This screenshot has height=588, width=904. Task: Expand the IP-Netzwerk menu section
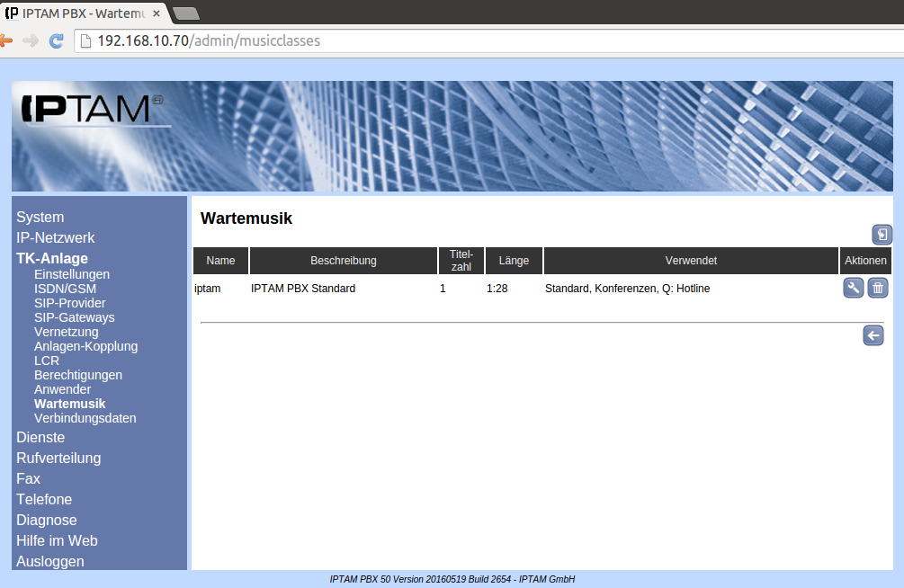click(56, 237)
